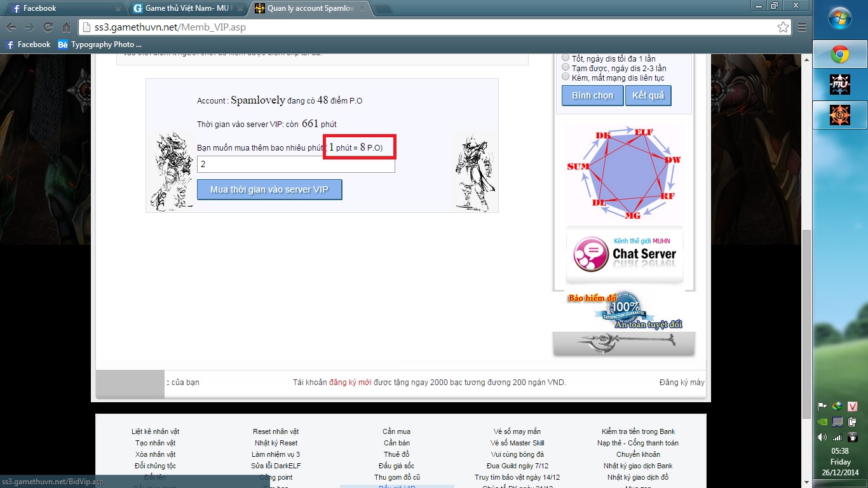
Task: Click the Bình chọn vote button
Action: [593, 95]
